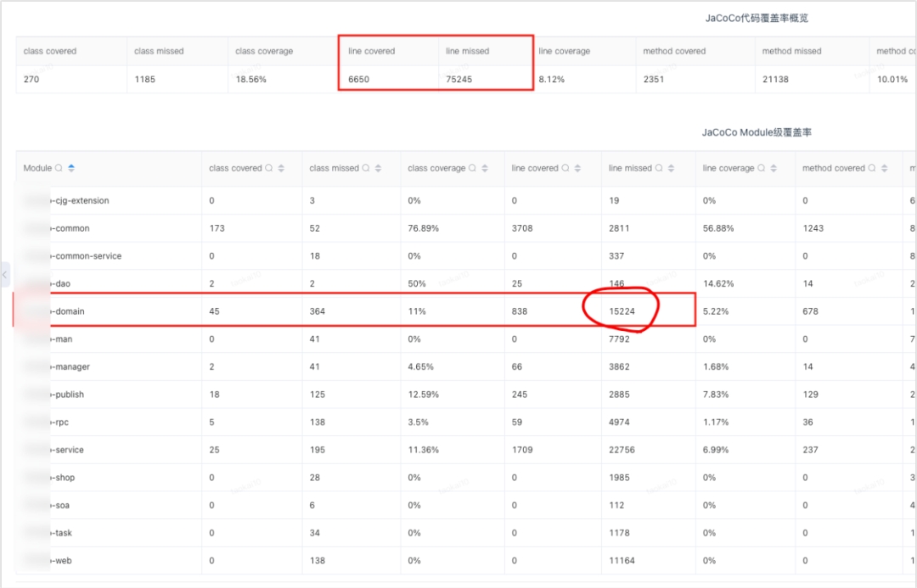Click the 76.89% class coverage value
Image resolution: width=917 pixels, height=588 pixels.
[x=424, y=228]
